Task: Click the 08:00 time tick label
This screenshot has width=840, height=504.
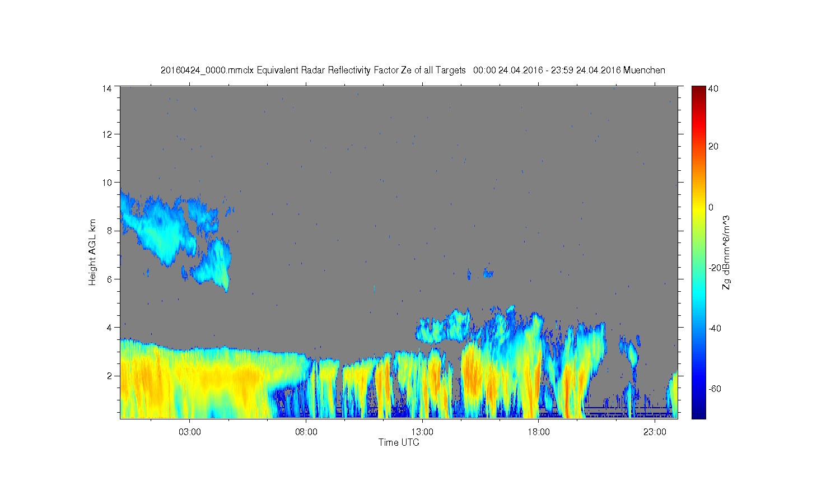Action: point(306,432)
